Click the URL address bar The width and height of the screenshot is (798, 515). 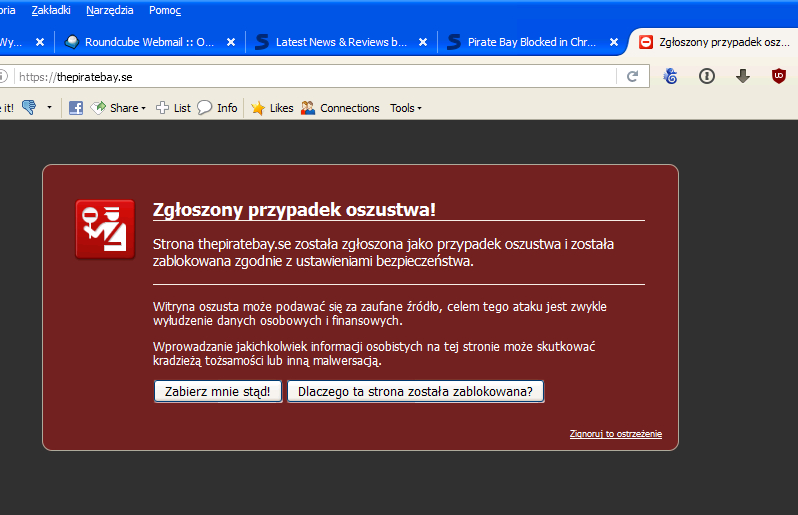click(316, 77)
